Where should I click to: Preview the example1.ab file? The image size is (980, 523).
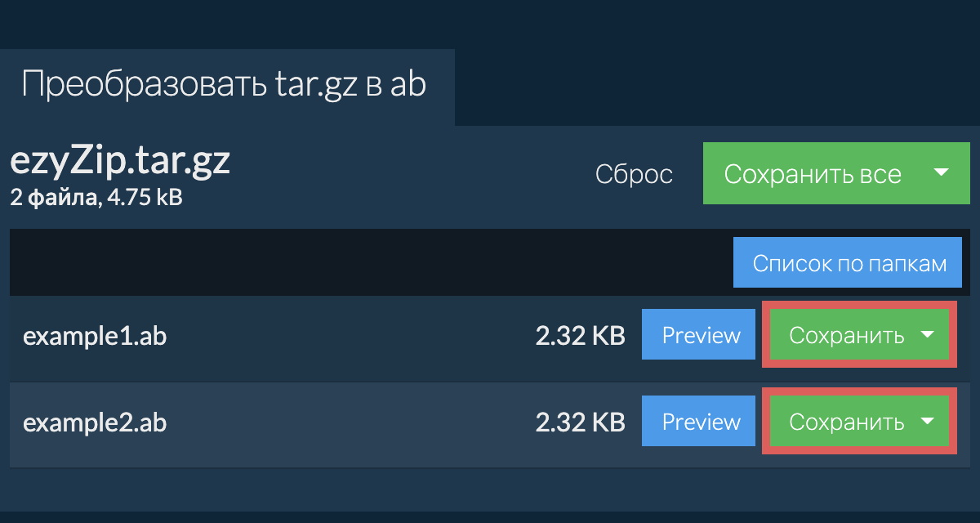(701, 336)
